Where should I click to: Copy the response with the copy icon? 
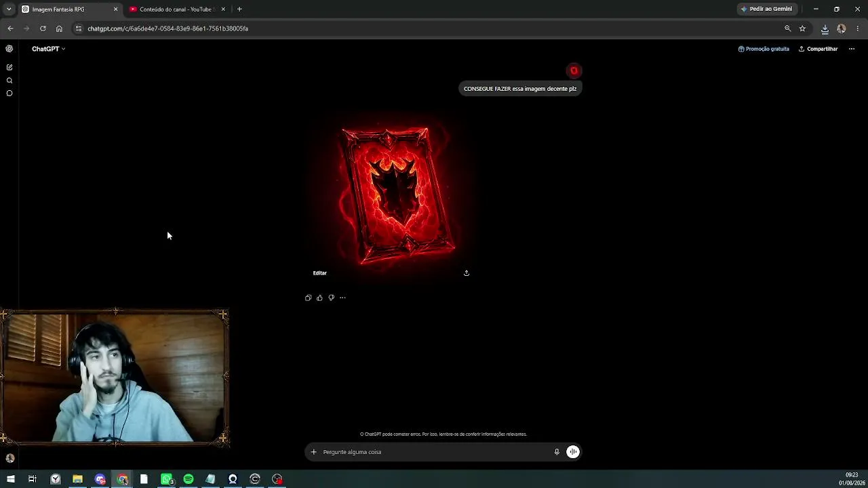309,298
